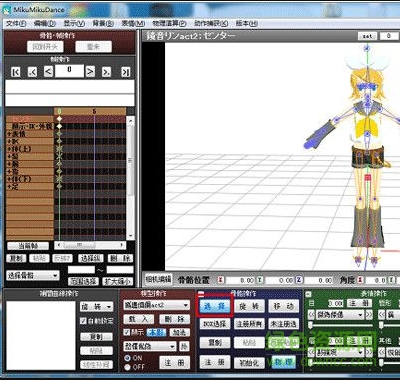Open the eyebrow morph dropdown list
Viewport: 400px width, 380px height.
tap(339, 352)
